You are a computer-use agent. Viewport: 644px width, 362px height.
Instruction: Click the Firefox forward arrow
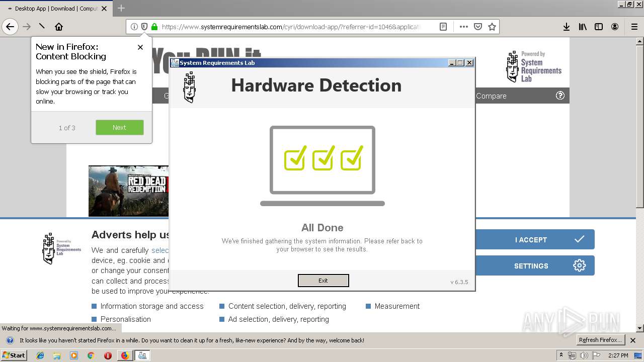click(27, 27)
